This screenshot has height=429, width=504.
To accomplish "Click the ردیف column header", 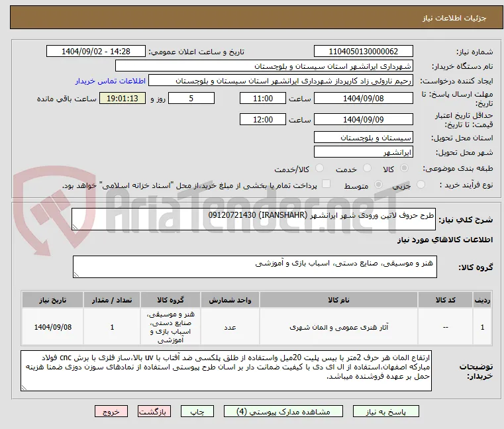I will [482, 300].
